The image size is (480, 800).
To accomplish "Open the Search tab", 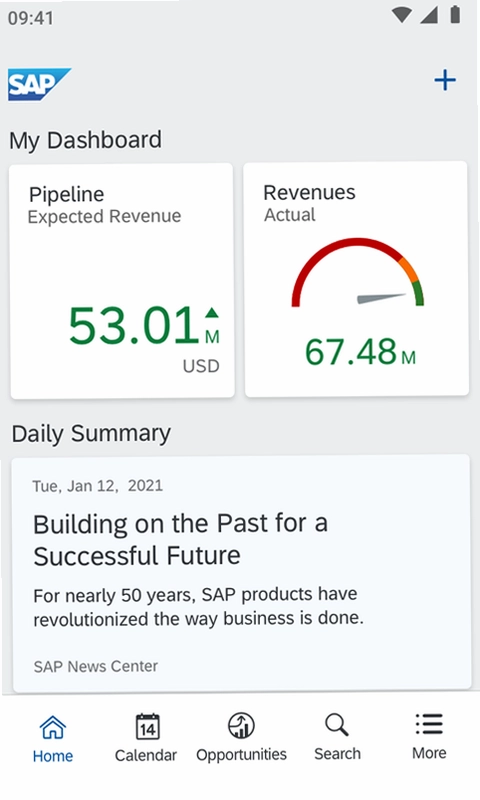I will pyautogui.click(x=337, y=737).
